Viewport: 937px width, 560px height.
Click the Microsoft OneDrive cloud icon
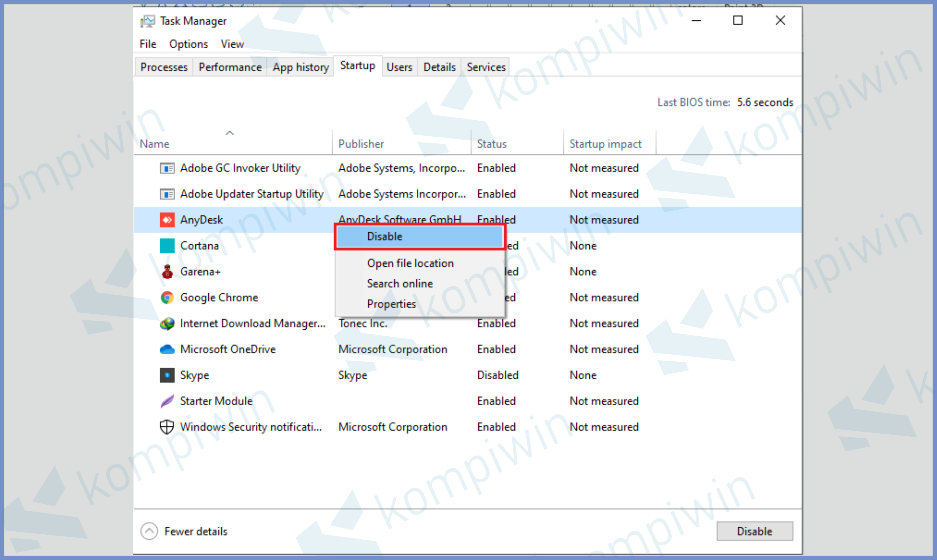point(167,349)
